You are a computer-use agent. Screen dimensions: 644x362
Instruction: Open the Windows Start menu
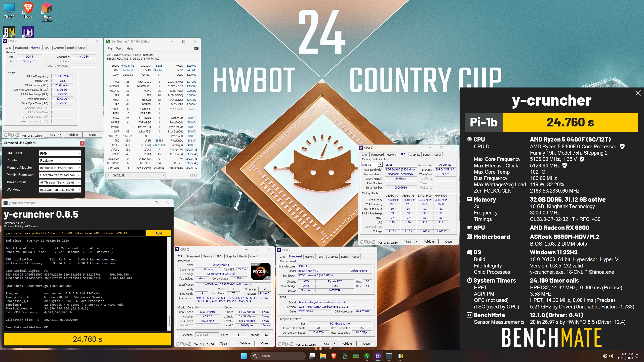click(244, 356)
